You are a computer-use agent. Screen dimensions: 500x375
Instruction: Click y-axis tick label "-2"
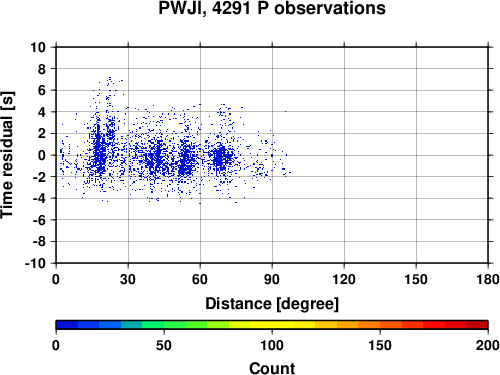(x=39, y=177)
